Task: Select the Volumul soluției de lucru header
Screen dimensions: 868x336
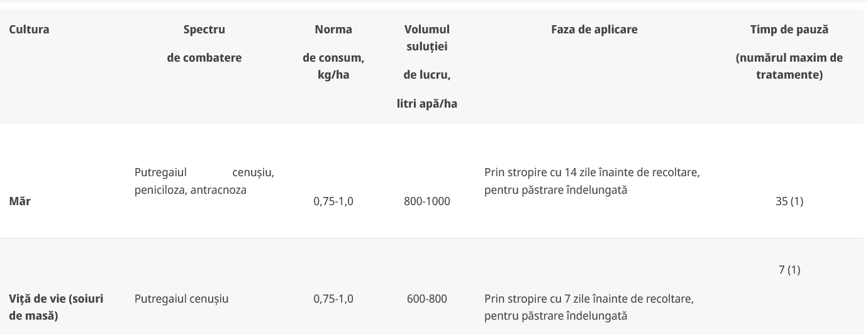Action: point(427,67)
